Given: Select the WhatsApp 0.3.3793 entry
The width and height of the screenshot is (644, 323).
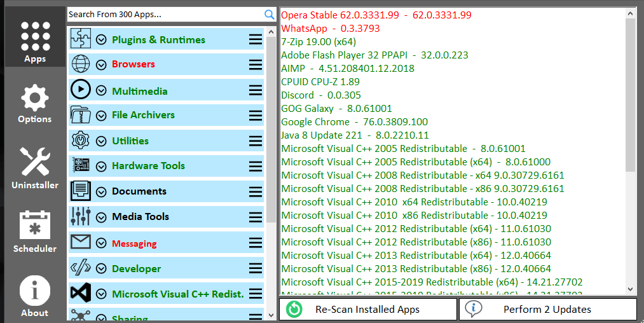Looking at the screenshot, I should click(331, 29).
